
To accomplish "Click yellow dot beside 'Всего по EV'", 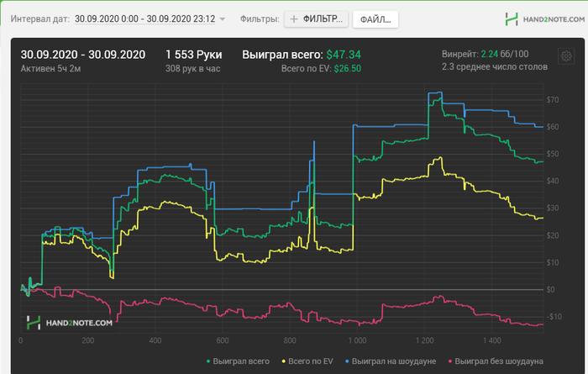I will click(284, 361).
